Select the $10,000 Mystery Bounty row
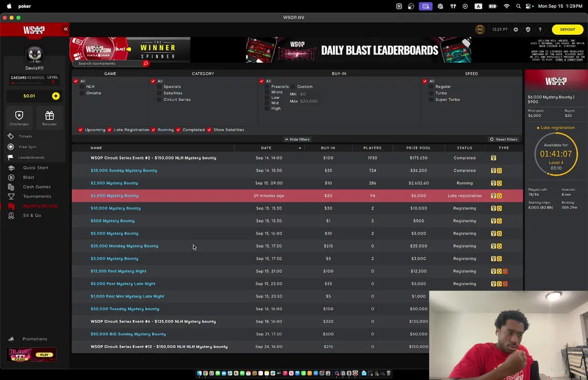The width and height of the screenshot is (588, 380). point(297,208)
